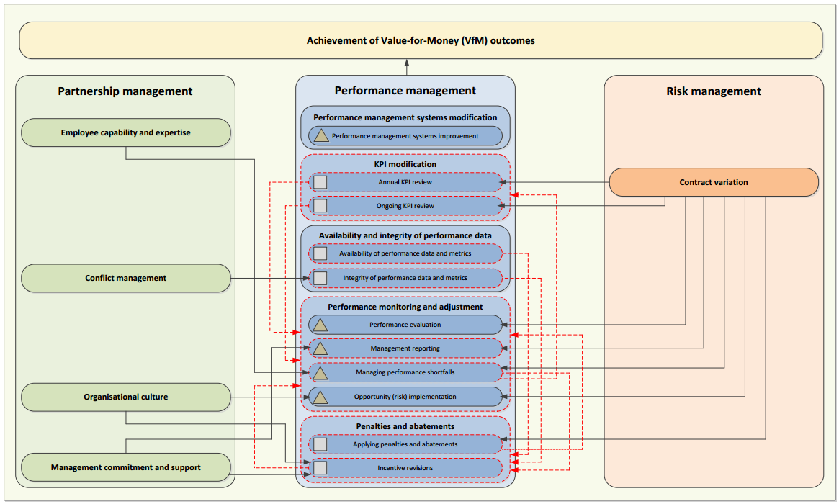Click Achievement of Value-for-Money outcomes banner
Screen dimensions: 839x504
coord(421,40)
